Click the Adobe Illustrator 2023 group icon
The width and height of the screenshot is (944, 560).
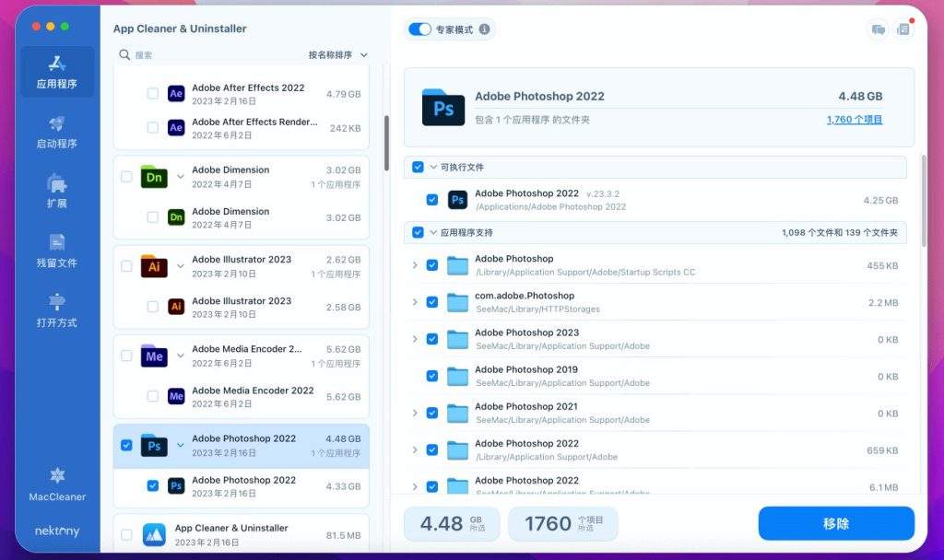pos(154,266)
